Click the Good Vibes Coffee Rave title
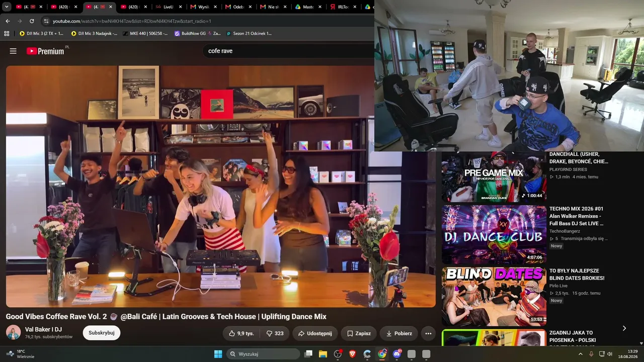Viewport: 644px width, 362px height. (x=166, y=317)
